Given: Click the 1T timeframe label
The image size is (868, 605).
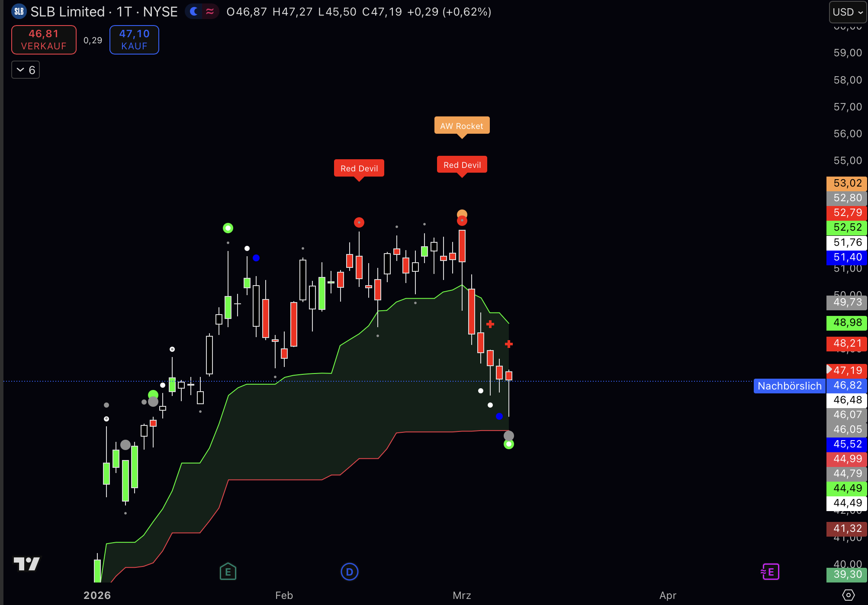Looking at the screenshot, I should [124, 12].
